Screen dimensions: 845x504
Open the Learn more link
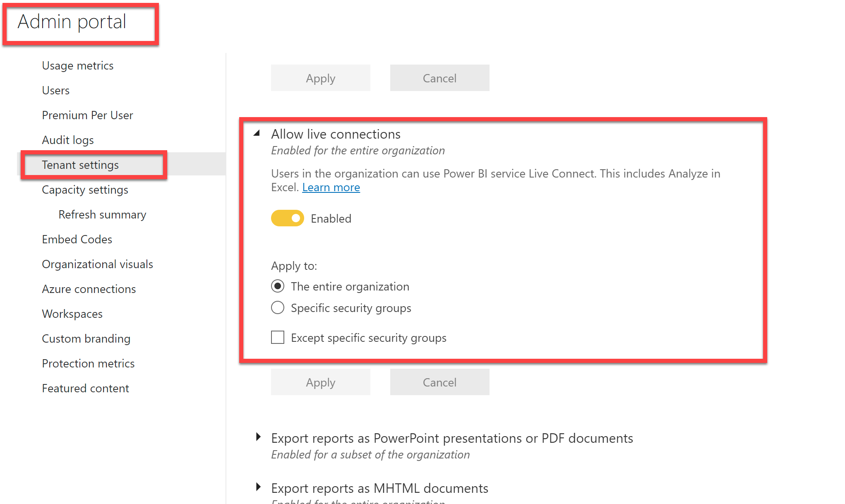point(331,187)
